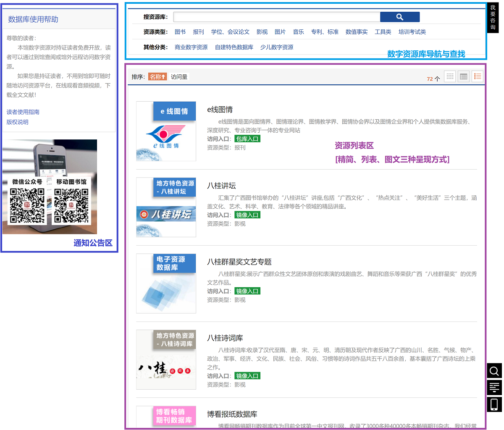Filter resources by 培训考试类 type

(x=412, y=32)
